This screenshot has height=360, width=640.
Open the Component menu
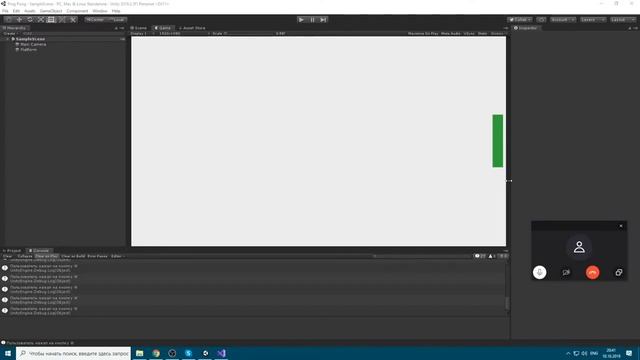click(x=77, y=11)
